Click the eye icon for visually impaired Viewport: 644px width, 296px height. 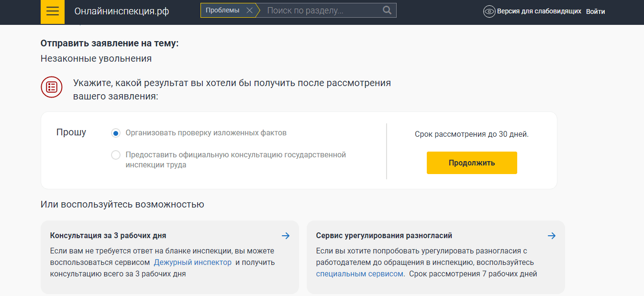(489, 11)
